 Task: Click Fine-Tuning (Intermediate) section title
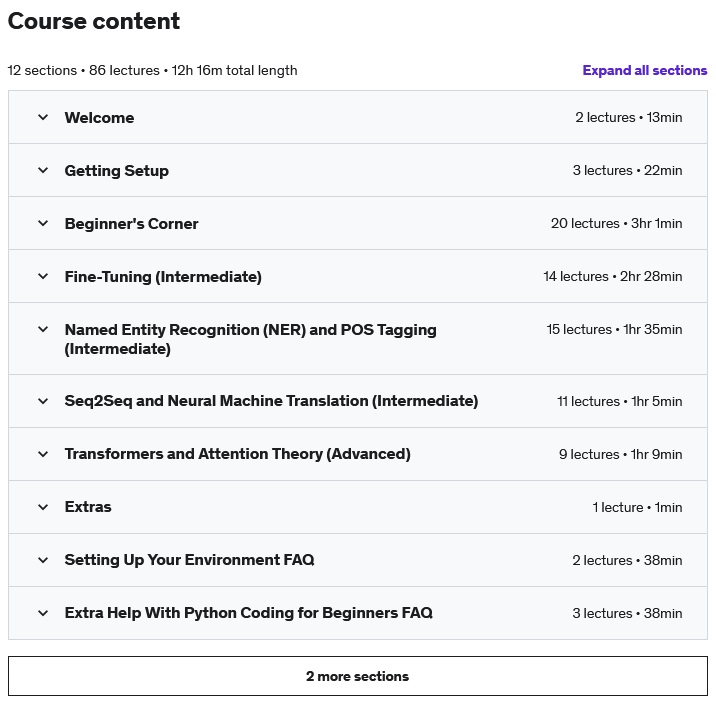pos(163,277)
